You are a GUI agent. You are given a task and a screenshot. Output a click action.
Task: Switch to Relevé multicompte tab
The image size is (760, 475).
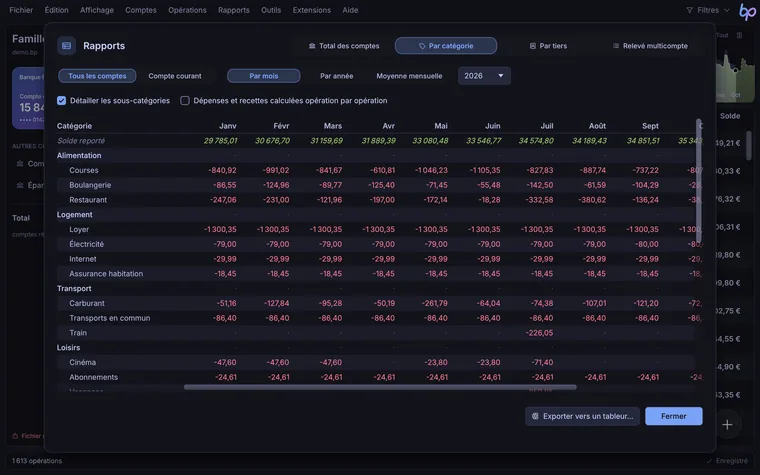[x=650, y=46]
